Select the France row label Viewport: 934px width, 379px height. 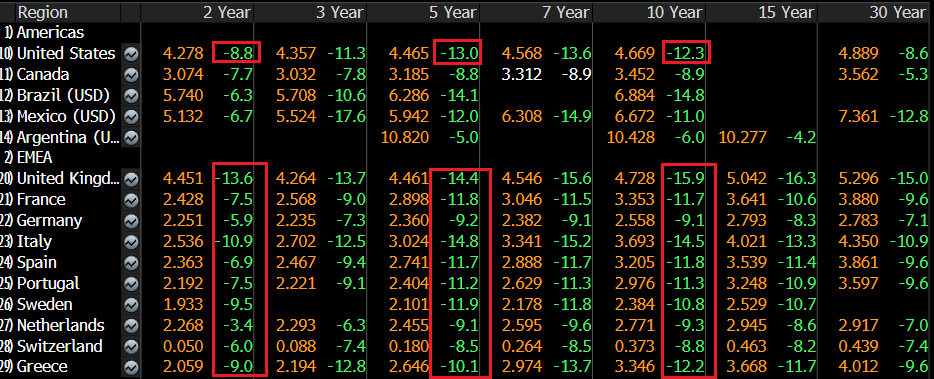click(x=41, y=199)
